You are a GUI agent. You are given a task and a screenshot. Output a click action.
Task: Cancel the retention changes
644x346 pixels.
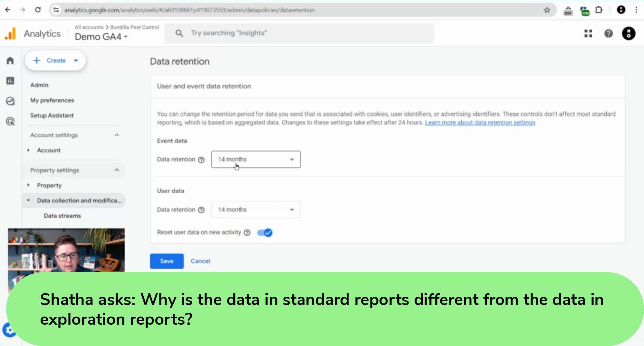coord(200,261)
